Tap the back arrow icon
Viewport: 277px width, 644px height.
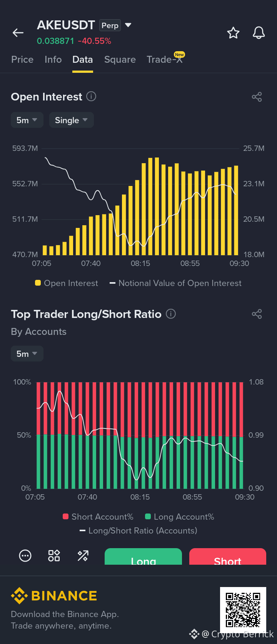[18, 33]
